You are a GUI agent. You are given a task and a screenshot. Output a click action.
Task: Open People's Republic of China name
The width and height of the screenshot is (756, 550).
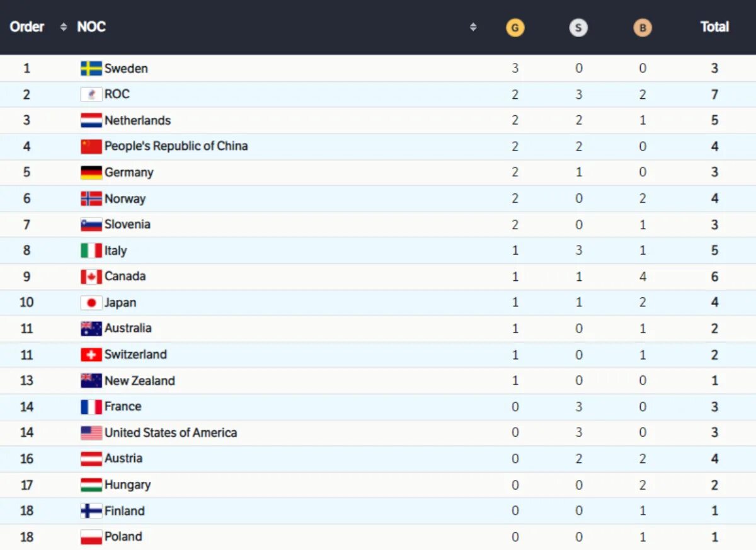(176, 146)
